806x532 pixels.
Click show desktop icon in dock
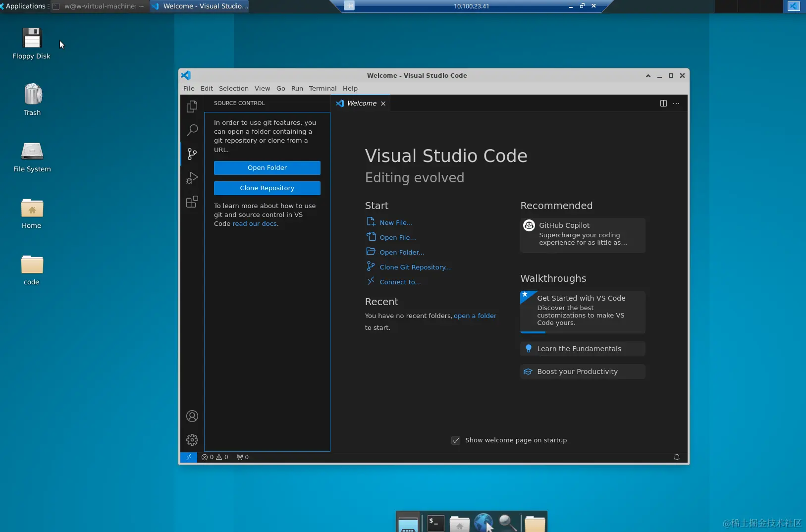[x=408, y=523]
